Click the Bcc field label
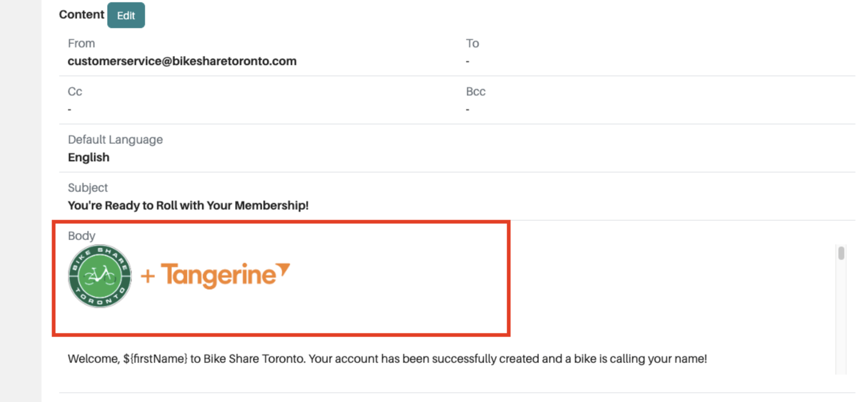 tap(475, 91)
